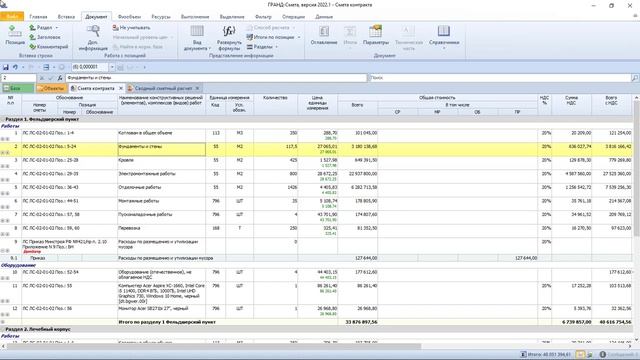Open the Файл menu
This screenshot has height=360, width=640.
pyautogui.click(x=12, y=17)
